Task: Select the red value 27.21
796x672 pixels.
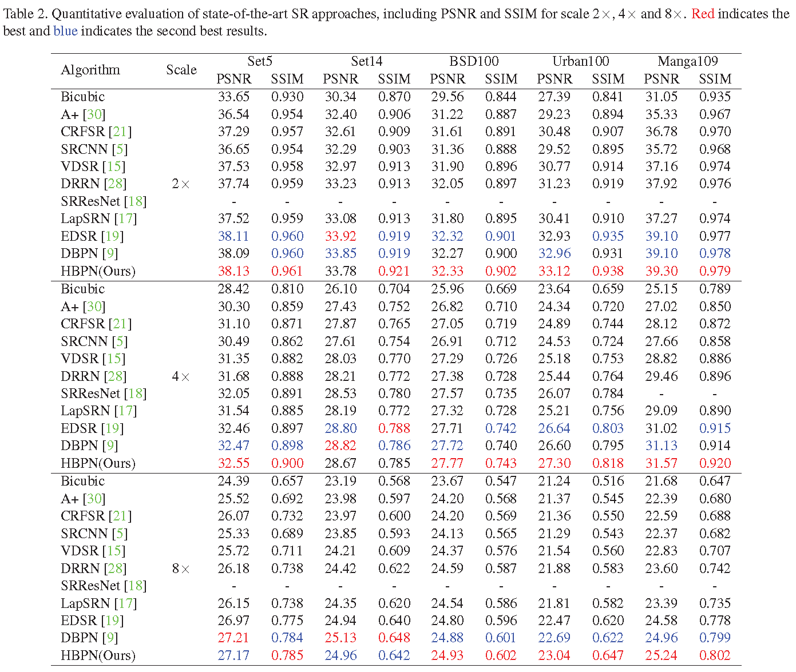Action: pyautogui.click(x=233, y=638)
